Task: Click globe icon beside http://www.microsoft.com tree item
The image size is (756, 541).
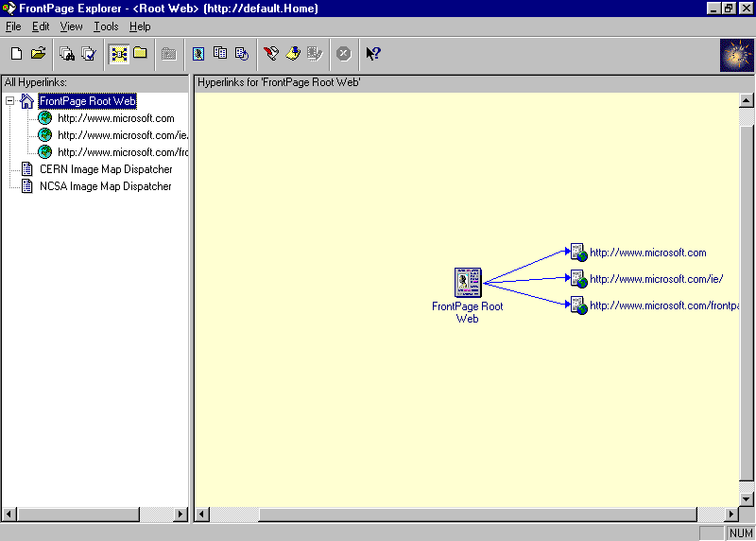Action: 44,118
